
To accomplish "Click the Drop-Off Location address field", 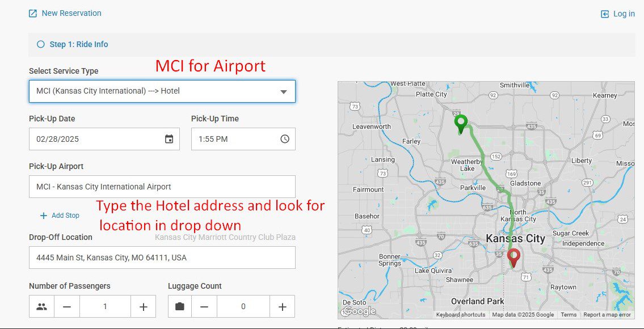I will [x=162, y=258].
